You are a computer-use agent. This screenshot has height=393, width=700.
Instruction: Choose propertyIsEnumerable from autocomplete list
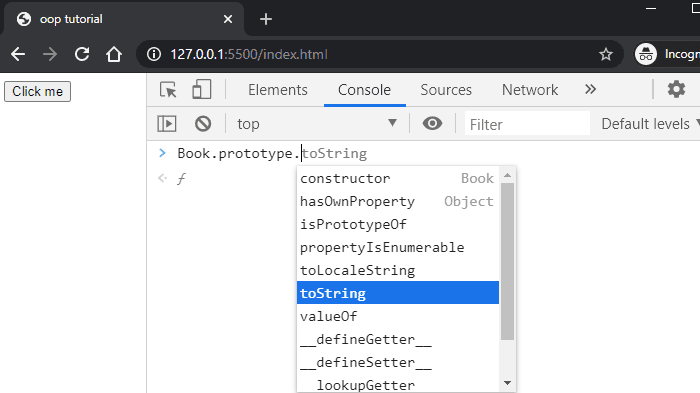[398, 247]
